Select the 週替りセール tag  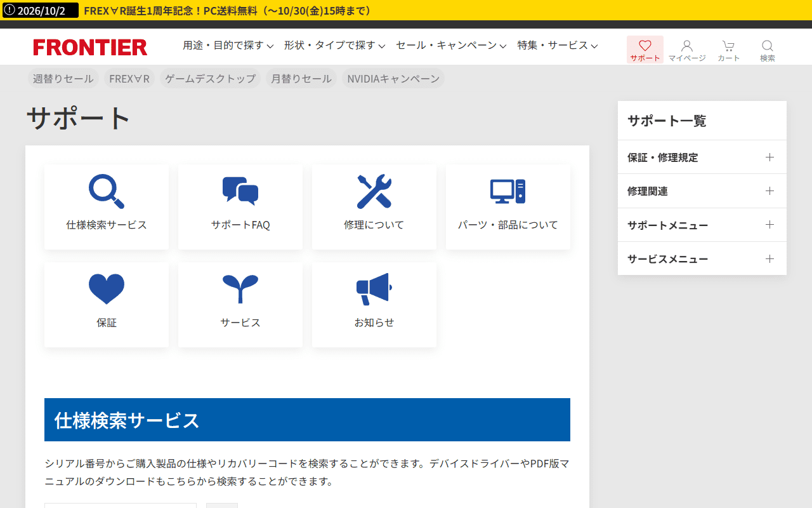coord(63,79)
